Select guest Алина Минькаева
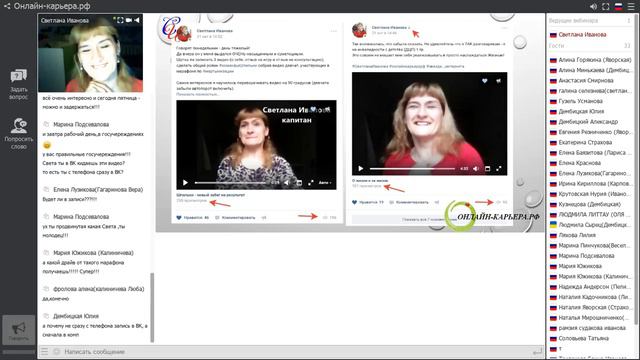This screenshot has width=640, height=360. (590, 70)
